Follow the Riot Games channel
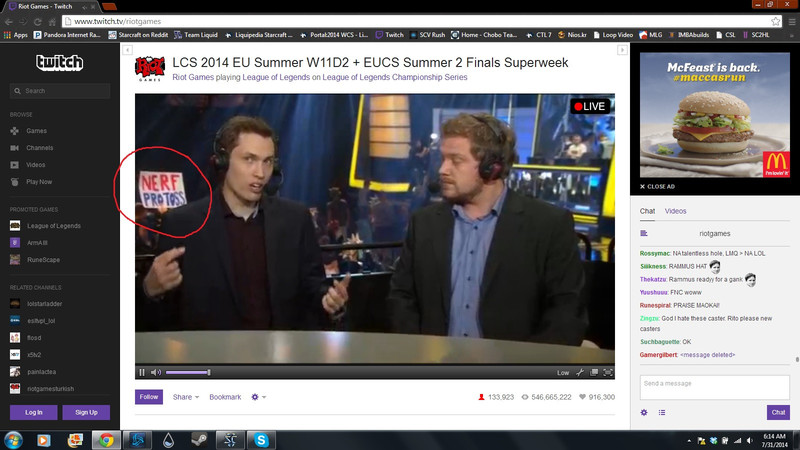Screen dimensions: 800x450 click(149, 397)
